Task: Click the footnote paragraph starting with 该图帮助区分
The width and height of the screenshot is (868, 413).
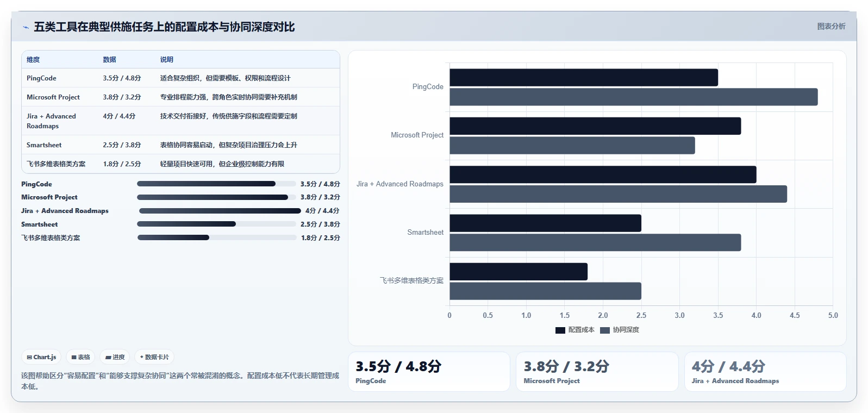Action: tap(180, 381)
